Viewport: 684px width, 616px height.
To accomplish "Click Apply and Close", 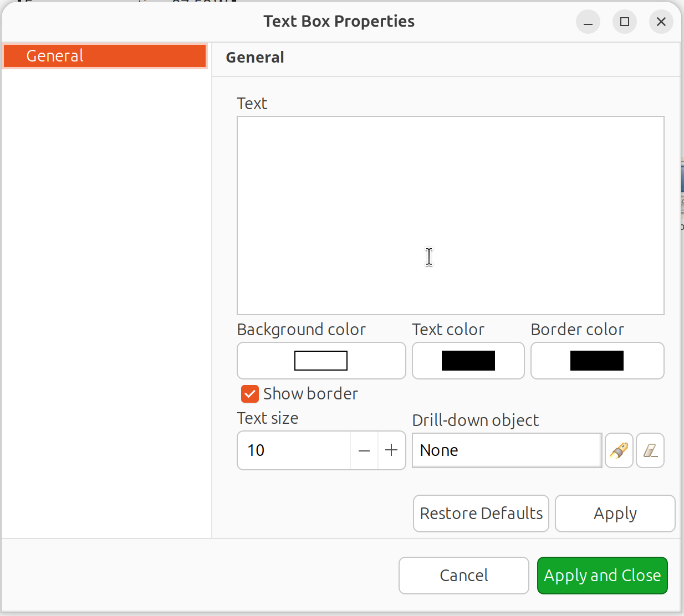I will tap(602, 576).
